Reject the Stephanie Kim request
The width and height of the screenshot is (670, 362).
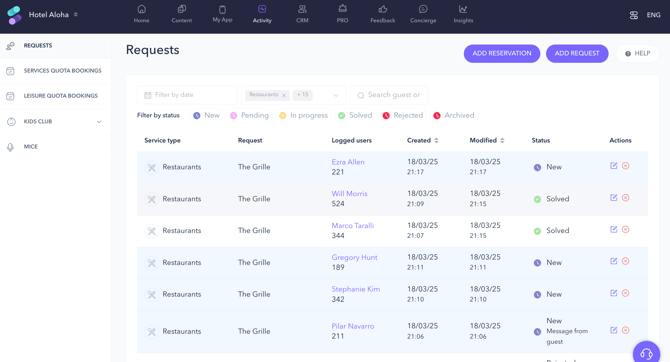(626, 293)
